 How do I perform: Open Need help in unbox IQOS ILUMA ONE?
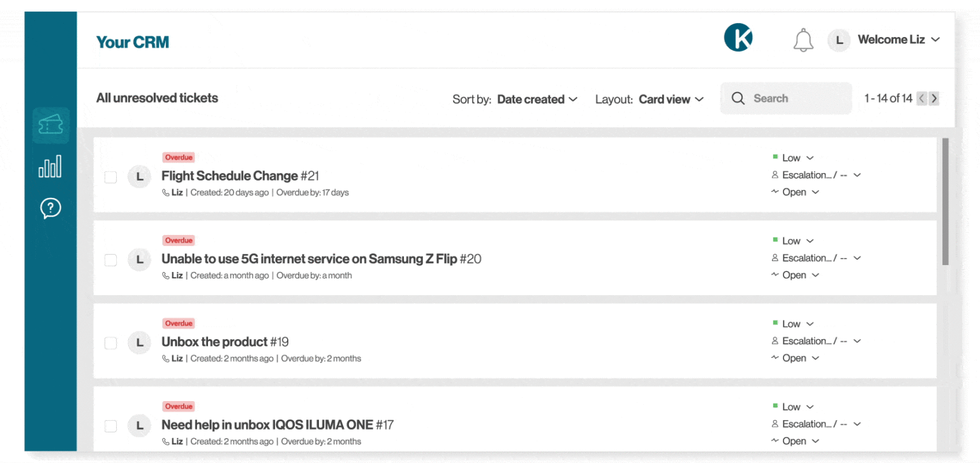(x=277, y=425)
